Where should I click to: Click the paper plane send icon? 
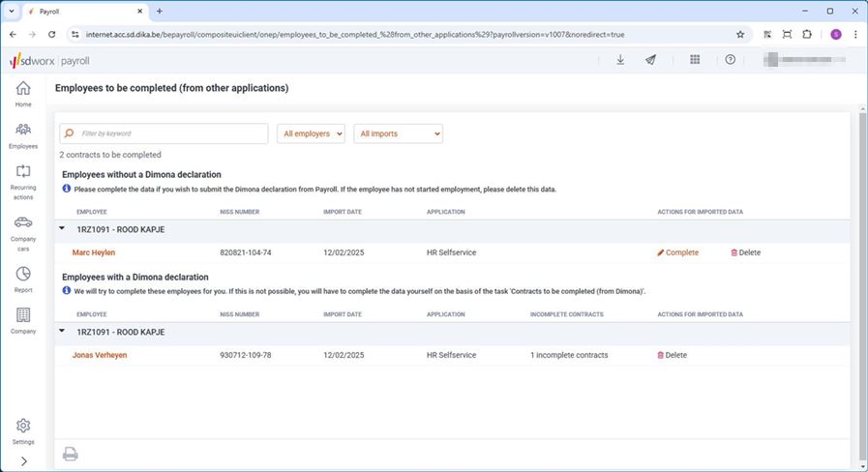click(x=651, y=60)
